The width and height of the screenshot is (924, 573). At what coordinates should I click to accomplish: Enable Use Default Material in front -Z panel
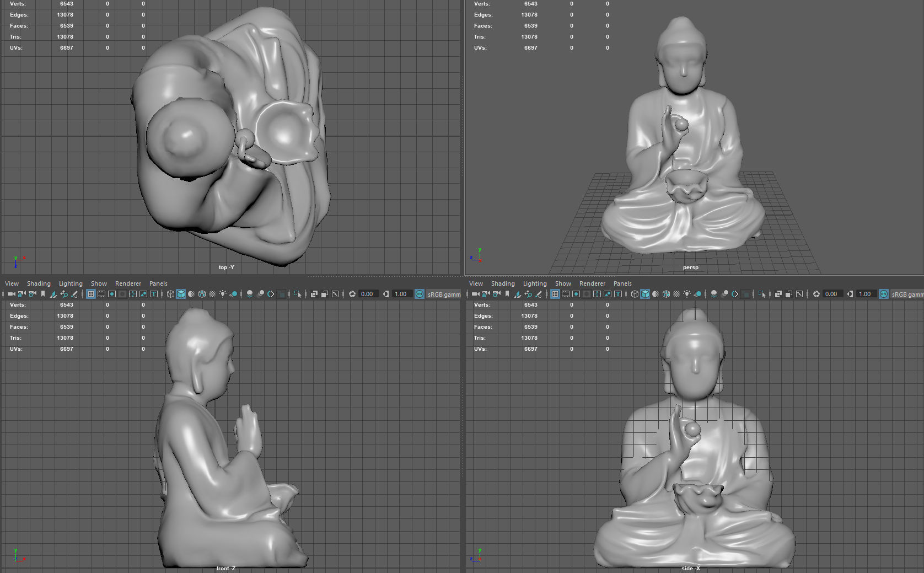[x=191, y=294]
